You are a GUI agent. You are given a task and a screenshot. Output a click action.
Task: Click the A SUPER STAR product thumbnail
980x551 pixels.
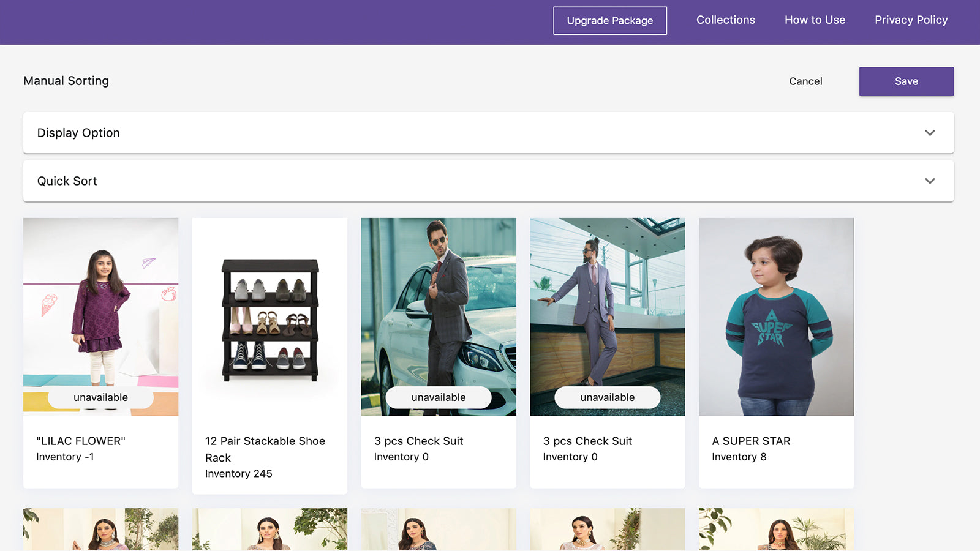776,317
